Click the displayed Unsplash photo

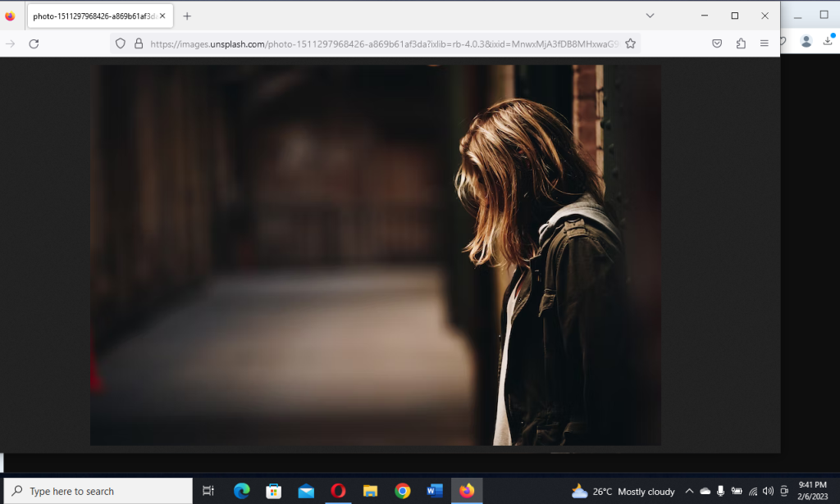(x=375, y=255)
